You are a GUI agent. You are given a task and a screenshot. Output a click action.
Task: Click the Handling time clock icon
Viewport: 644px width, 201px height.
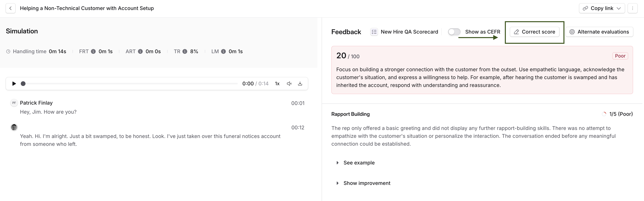click(x=8, y=51)
